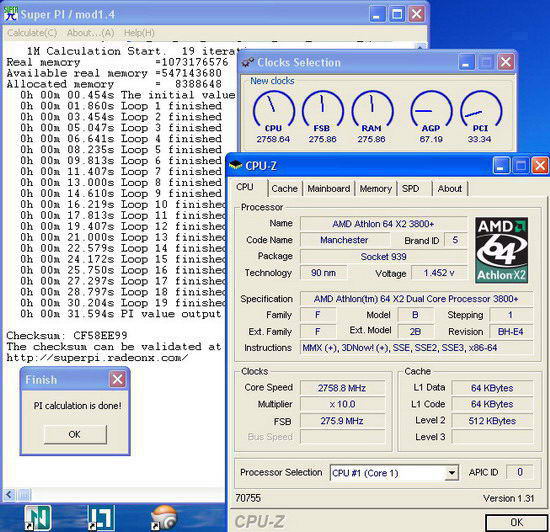Open the Calculate menu in Super PI
This screenshot has height=532, width=550.
pos(32,33)
